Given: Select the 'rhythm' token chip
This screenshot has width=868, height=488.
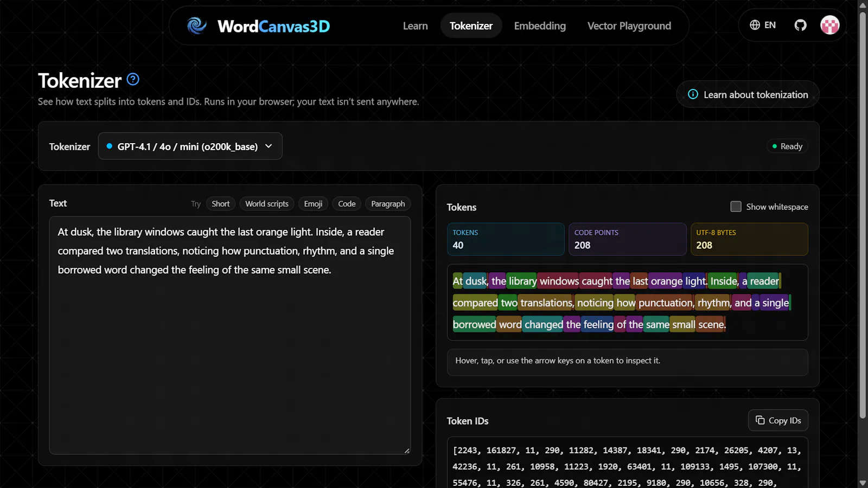Looking at the screenshot, I should [x=713, y=303].
